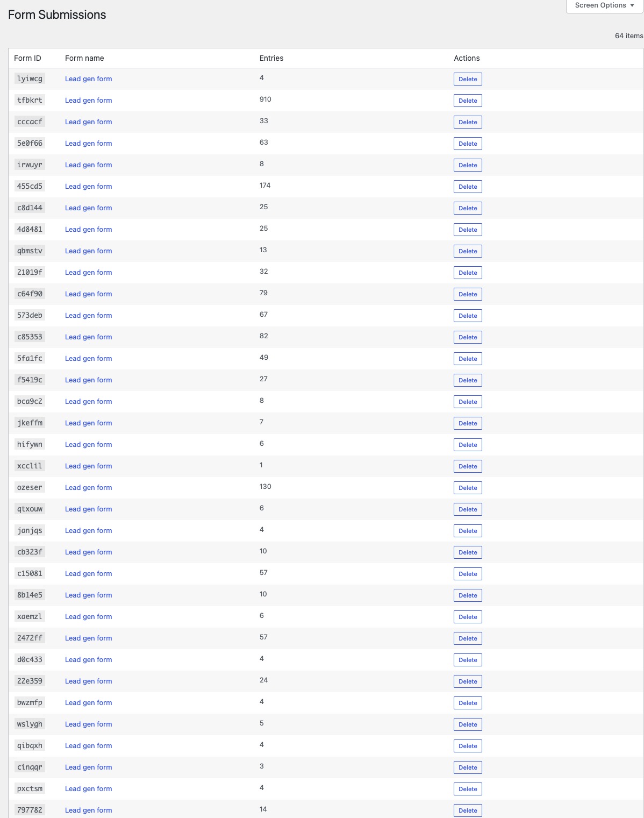Viewport: 644px width, 818px height.
Task: Delete form 797782 with 14 entries
Action: click(x=468, y=810)
